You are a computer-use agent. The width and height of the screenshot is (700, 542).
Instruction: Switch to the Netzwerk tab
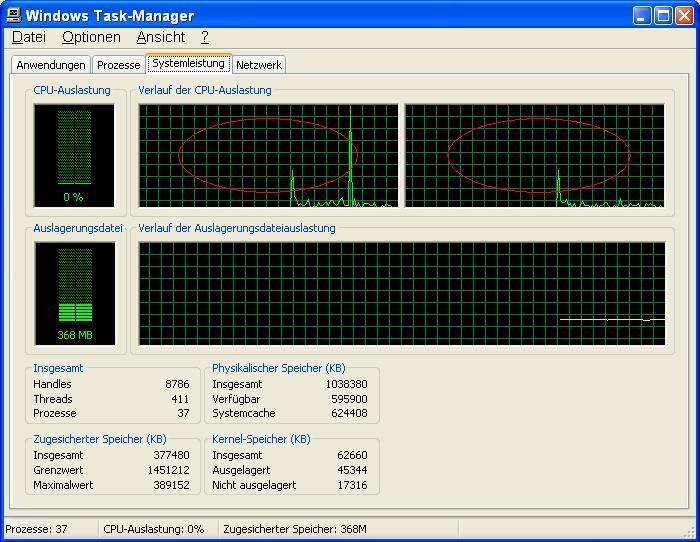pos(259,65)
